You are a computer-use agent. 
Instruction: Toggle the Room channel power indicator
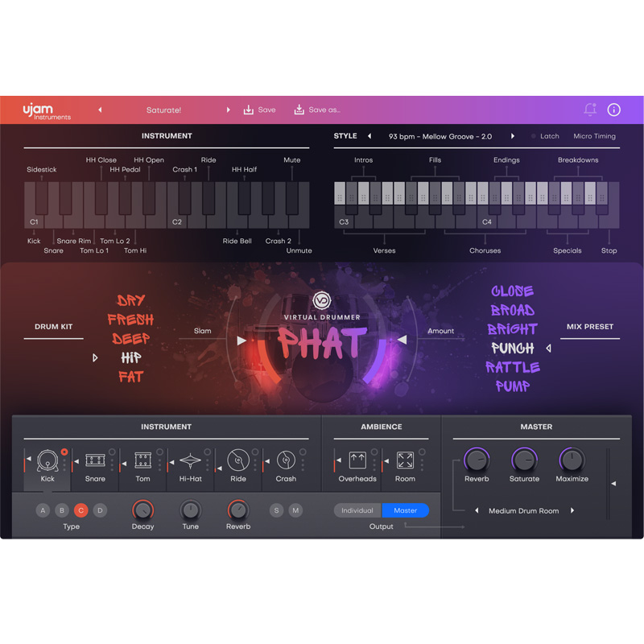(422, 452)
